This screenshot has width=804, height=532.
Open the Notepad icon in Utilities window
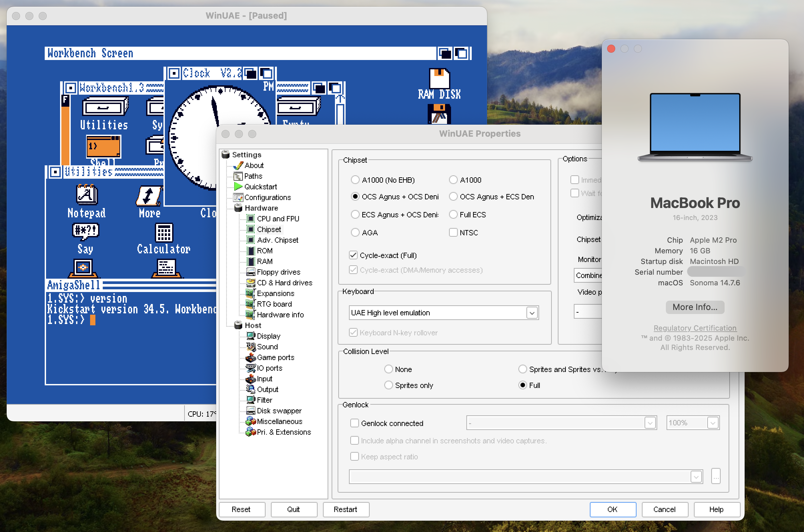(87, 202)
